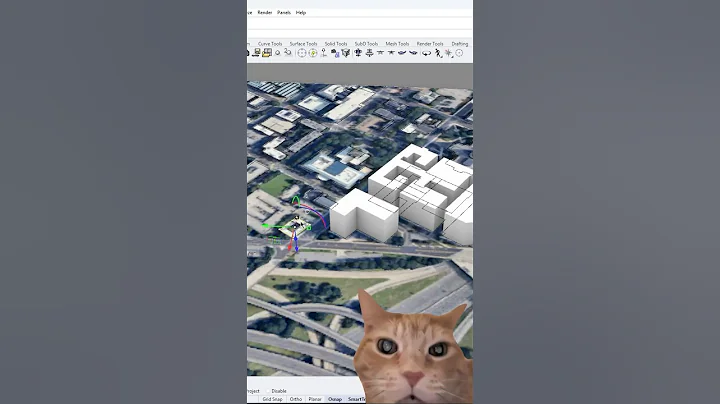Click the fourth airplane view icon

coord(391,53)
